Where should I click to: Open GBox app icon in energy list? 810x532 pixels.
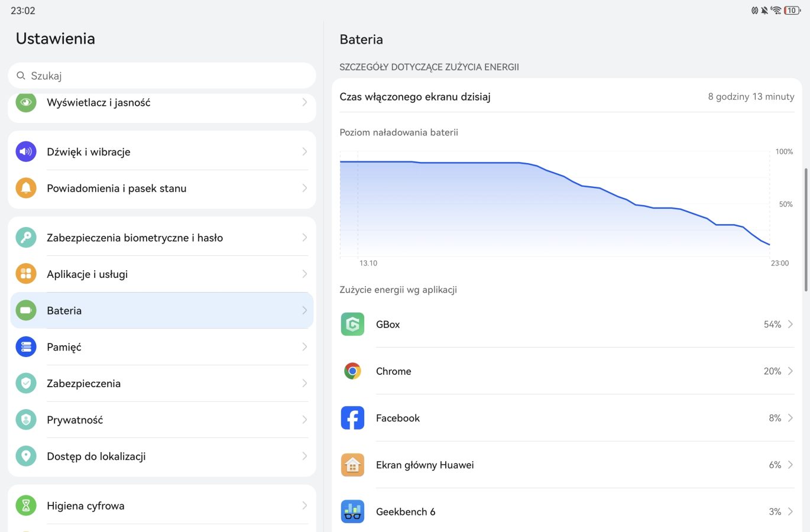coord(352,324)
